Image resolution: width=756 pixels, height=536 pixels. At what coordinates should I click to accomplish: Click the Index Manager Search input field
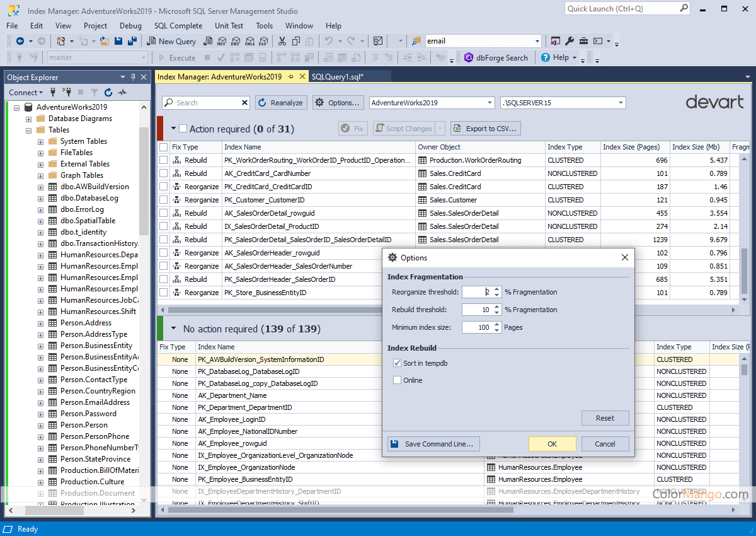pos(207,103)
